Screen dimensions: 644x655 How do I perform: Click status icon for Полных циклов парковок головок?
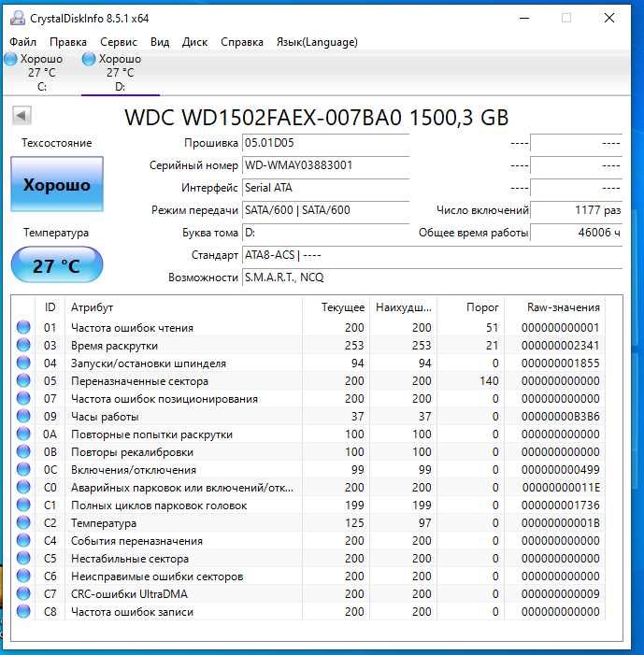point(23,505)
